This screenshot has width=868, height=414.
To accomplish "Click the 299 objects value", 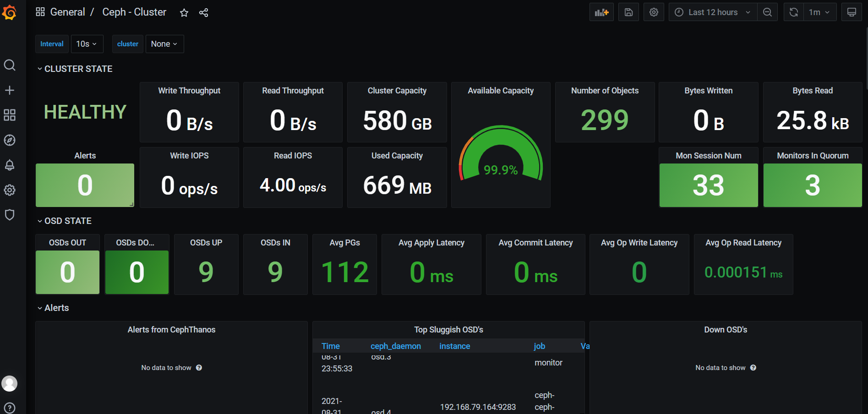I will [605, 120].
